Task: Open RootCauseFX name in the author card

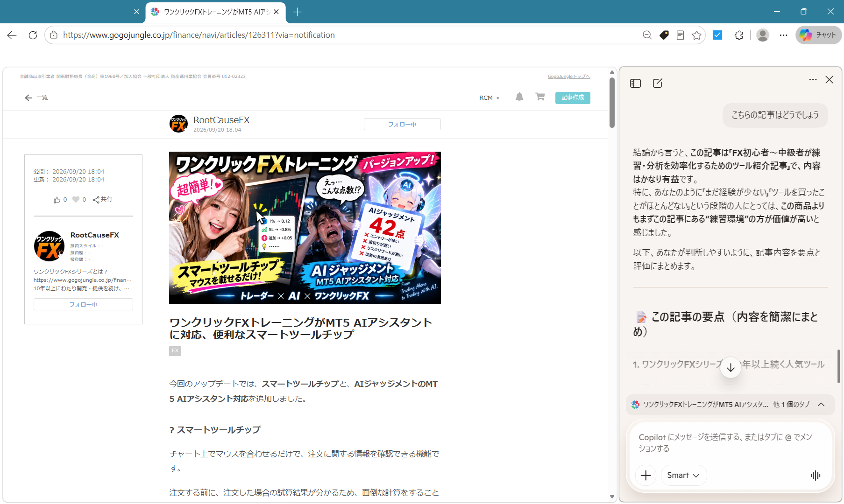Action: pos(95,235)
